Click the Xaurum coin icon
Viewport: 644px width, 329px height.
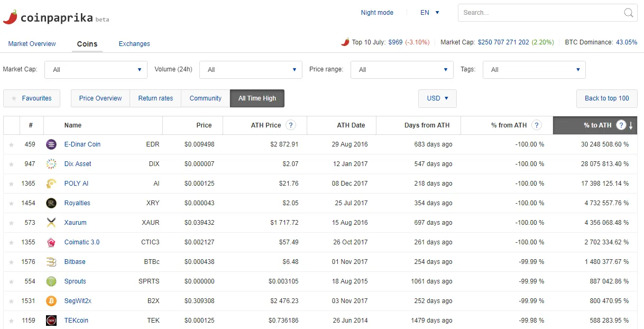(x=51, y=223)
